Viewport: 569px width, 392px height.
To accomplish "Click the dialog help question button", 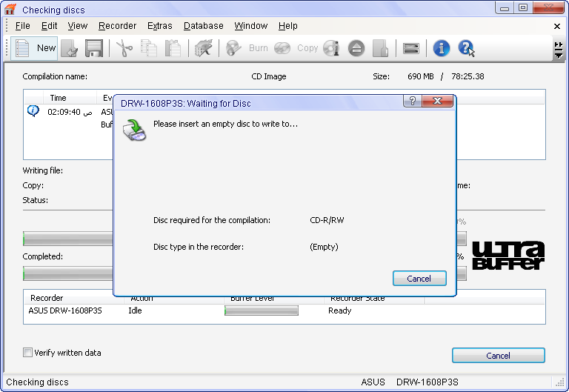I will point(413,101).
